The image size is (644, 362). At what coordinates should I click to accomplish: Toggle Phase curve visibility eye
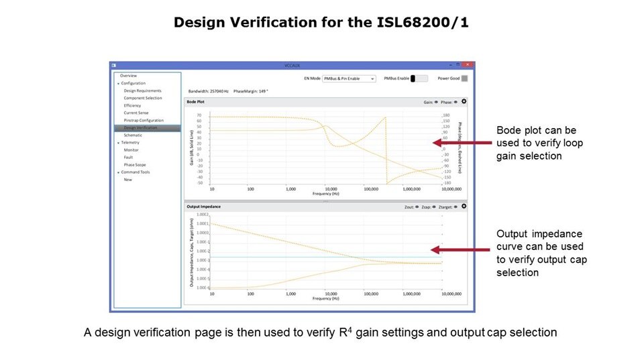tap(455, 102)
